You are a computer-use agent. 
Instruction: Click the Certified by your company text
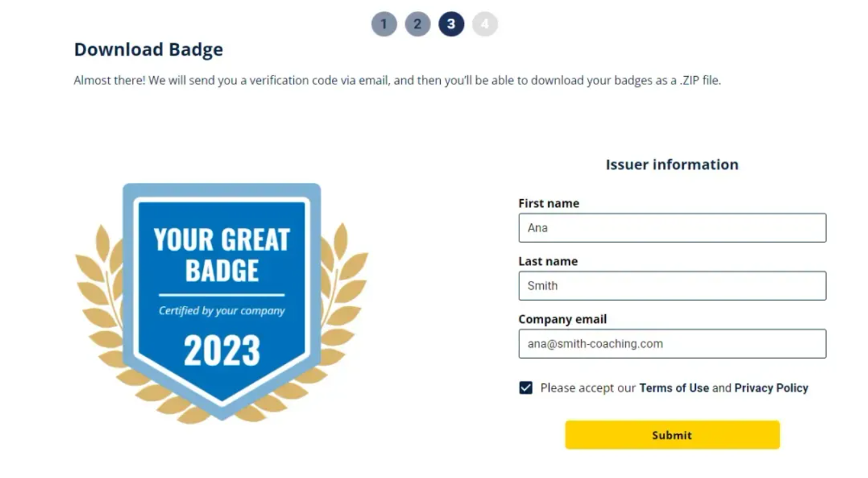point(221,311)
